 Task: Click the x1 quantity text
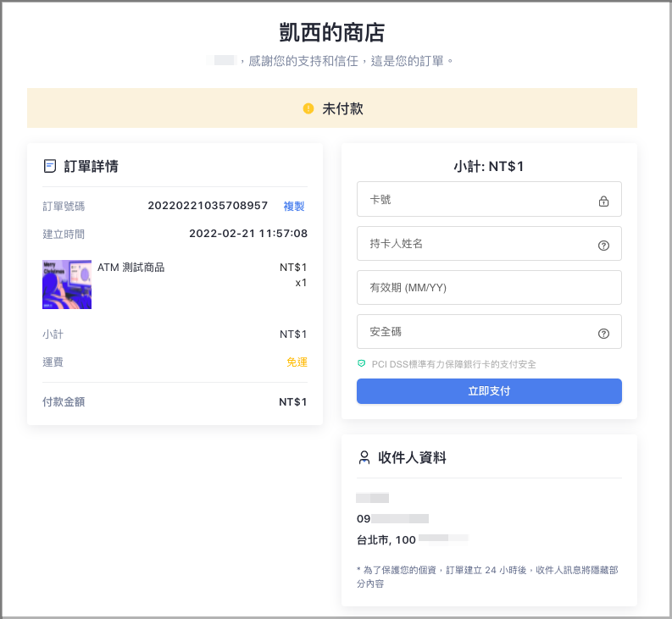click(x=302, y=283)
